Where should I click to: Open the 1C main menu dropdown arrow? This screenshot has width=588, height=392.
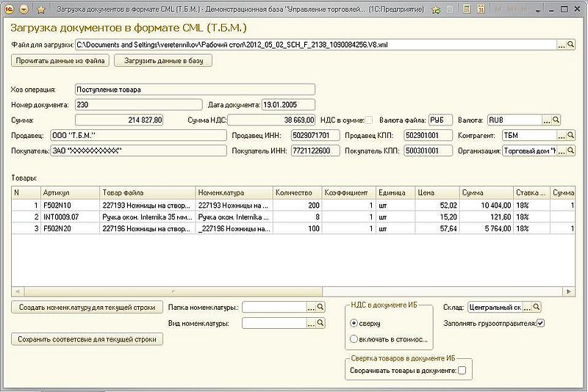pos(24,10)
